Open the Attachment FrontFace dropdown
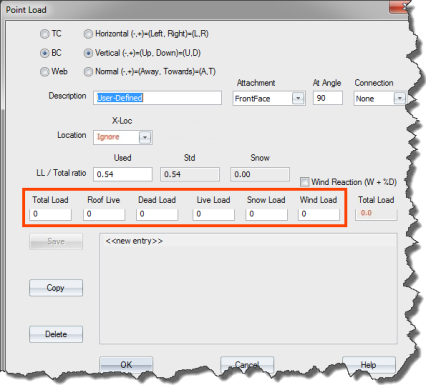426x385 pixels. click(x=298, y=98)
